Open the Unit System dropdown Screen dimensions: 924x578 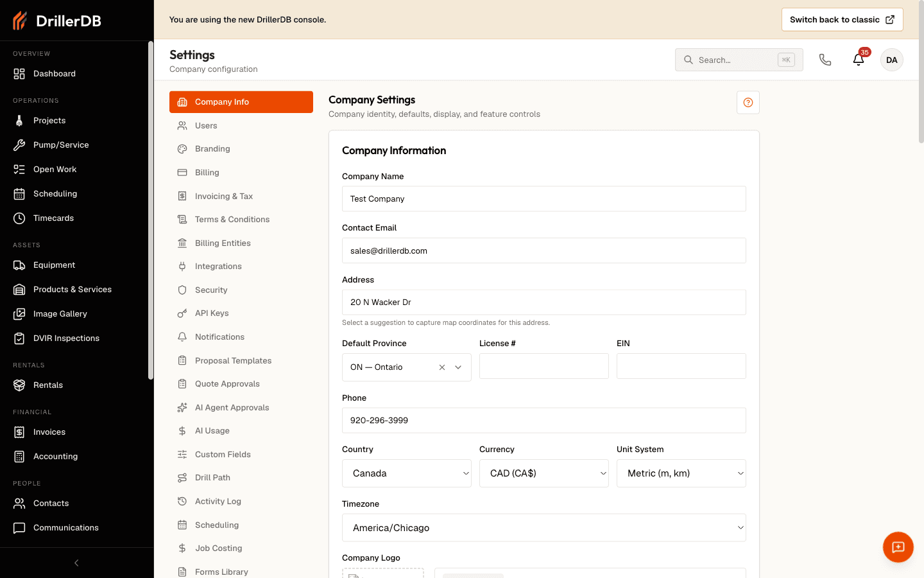tap(681, 473)
